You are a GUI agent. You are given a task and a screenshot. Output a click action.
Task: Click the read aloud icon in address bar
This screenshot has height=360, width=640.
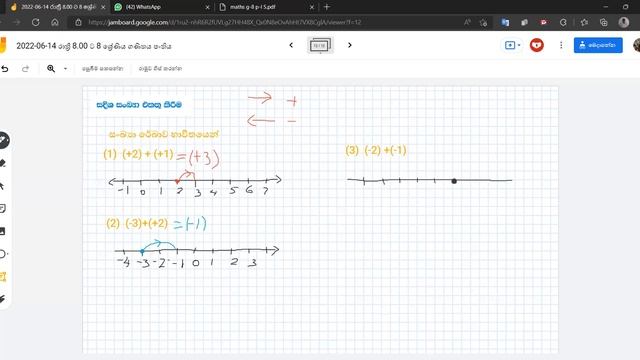click(x=467, y=22)
